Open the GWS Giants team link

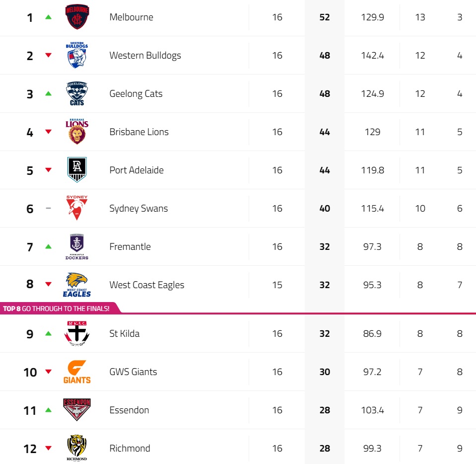point(133,372)
